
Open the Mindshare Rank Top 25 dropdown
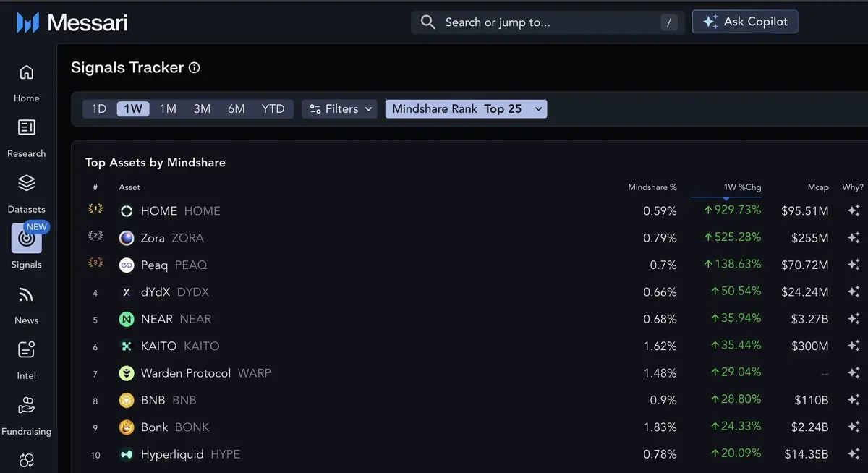tap(466, 108)
